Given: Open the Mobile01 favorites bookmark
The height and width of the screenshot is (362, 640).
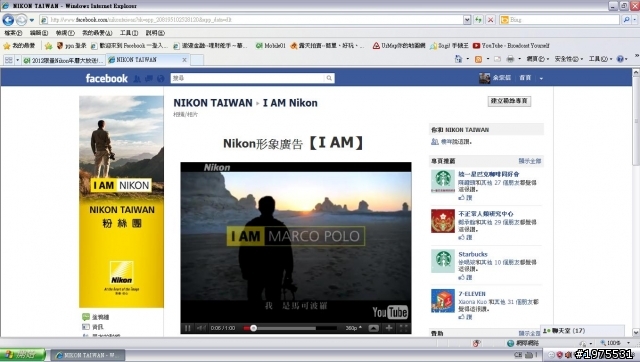Looking at the screenshot, I should click(270, 46).
